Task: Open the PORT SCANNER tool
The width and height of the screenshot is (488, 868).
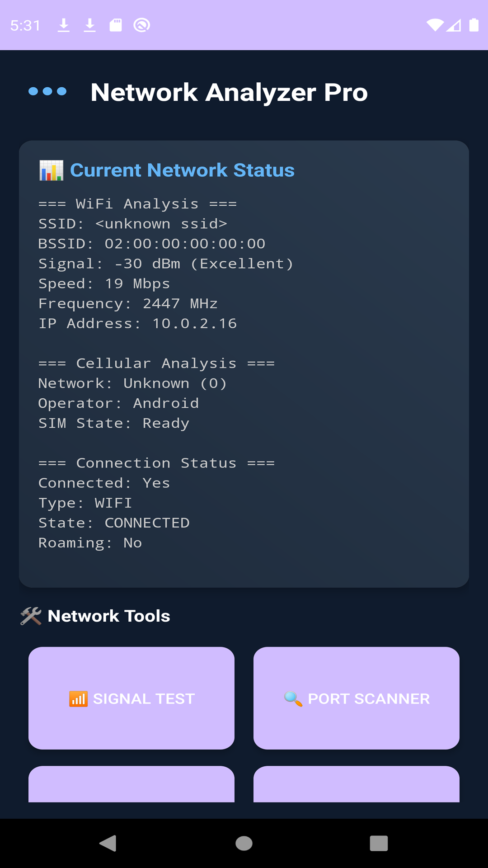Action: 357,698
